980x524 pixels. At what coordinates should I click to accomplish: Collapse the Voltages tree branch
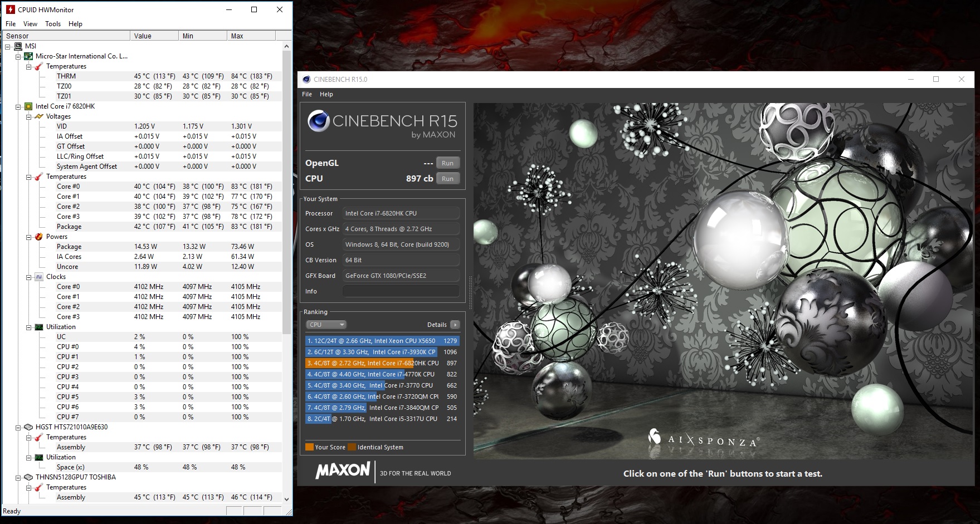pyautogui.click(x=28, y=116)
